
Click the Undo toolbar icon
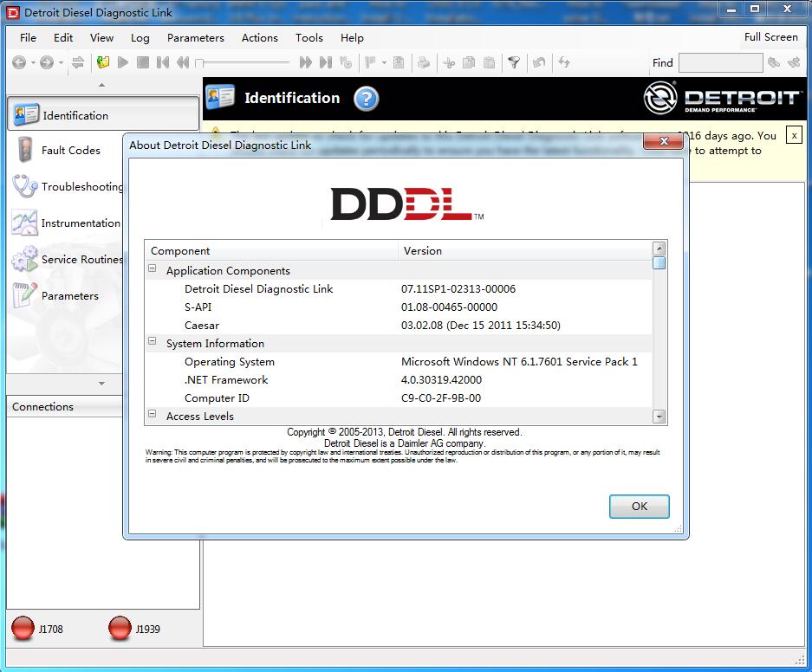coord(539,62)
